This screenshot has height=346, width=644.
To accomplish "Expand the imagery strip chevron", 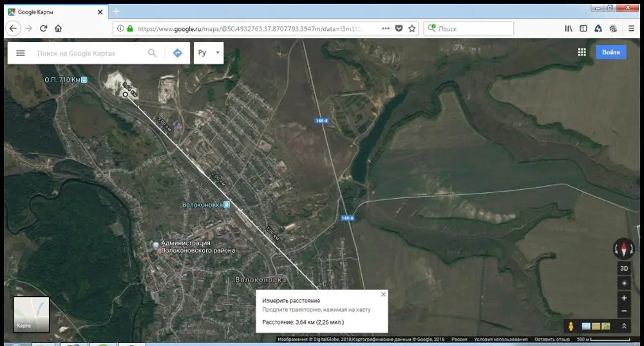I will point(624,326).
